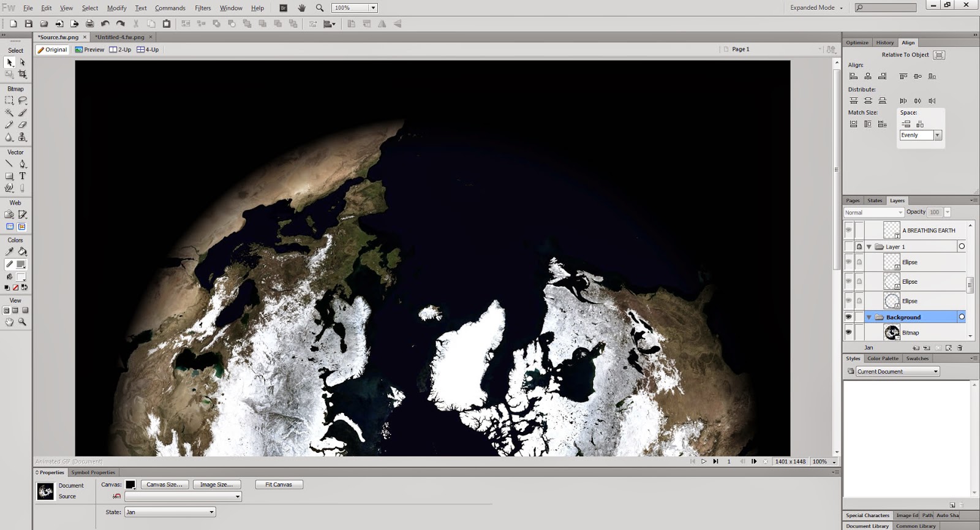The height and width of the screenshot is (530, 980).
Task: Show slices with the Show Slices button
Action: (x=22, y=227)
